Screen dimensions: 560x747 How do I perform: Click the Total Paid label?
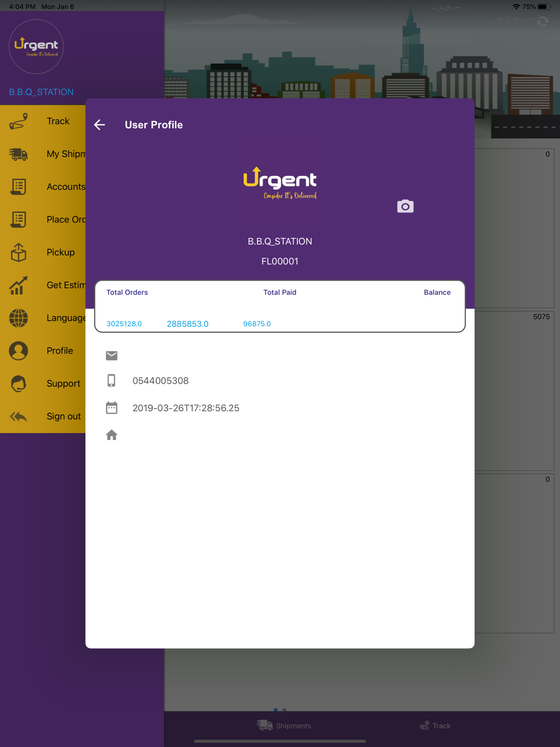tap(280, 292)
